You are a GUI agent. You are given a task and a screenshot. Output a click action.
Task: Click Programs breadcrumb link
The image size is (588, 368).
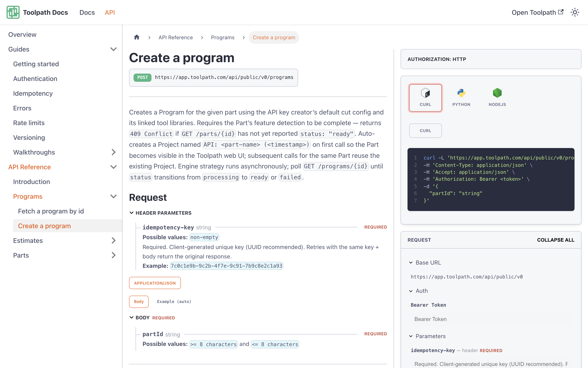[223, 37]
